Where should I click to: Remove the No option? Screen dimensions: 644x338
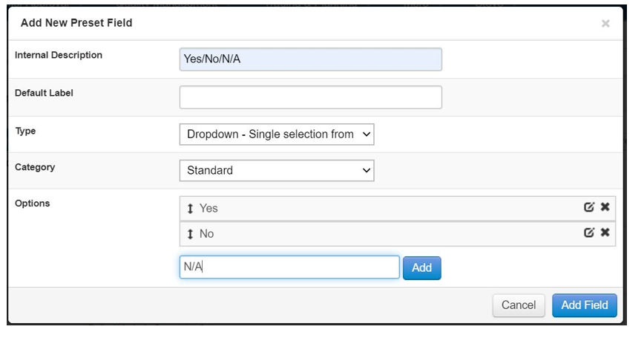tap(605, 233)
